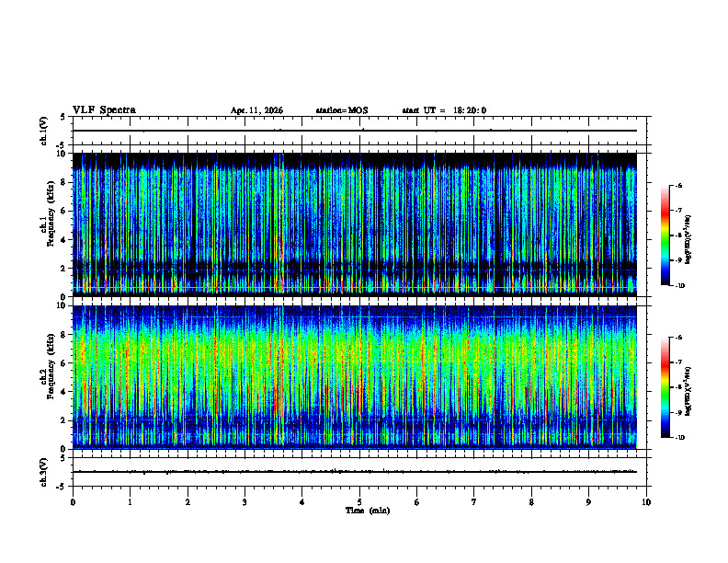Select the date text "Apr. 11, 2026"
728x563 pixels.
click(x=256, y=110)
